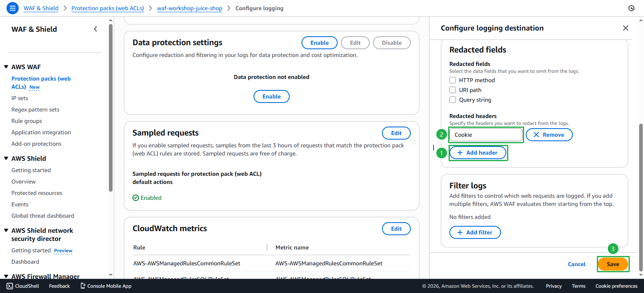Click the disabled Edit button for Data protection
The height and width of the screenshot is (293, 644).
(x=355, y=43)
